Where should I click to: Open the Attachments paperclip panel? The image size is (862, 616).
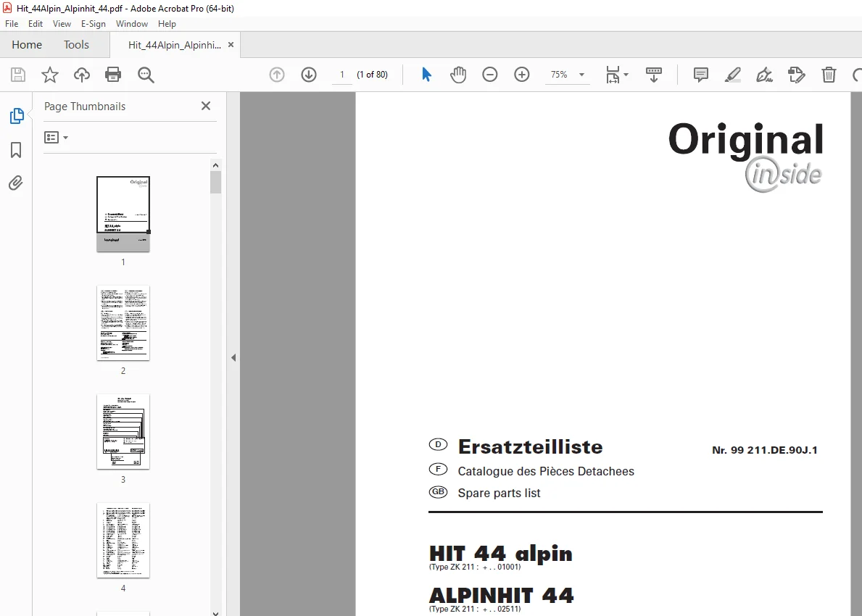pos(16,183)
